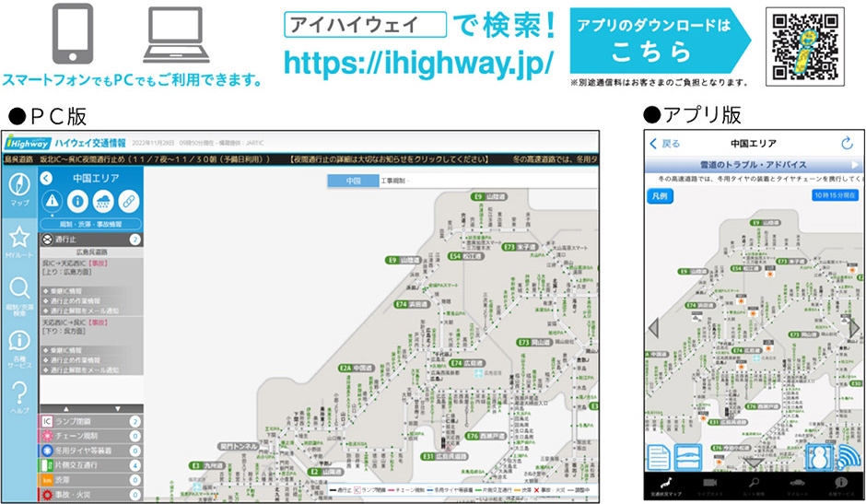The width and height of the screenshot is (866, 504).
Task: Tap the 10時15分現在 time badge
Action: click(835, 195)
